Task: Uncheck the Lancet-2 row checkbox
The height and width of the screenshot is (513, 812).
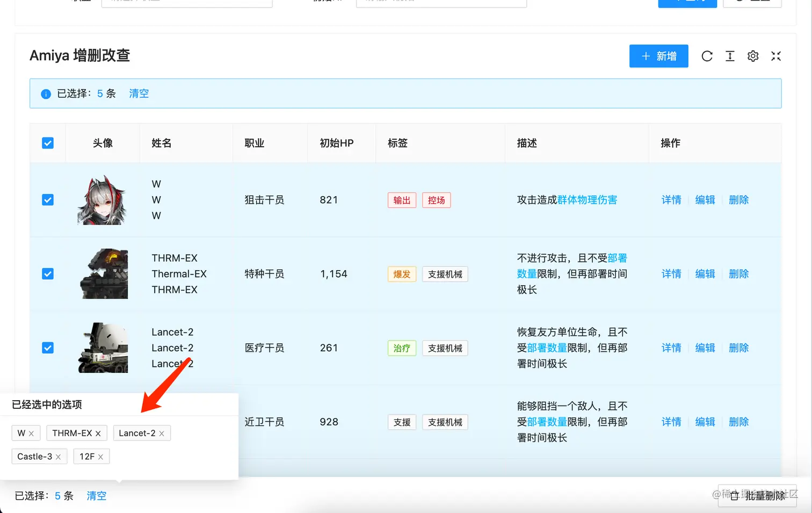Action: 48,348
